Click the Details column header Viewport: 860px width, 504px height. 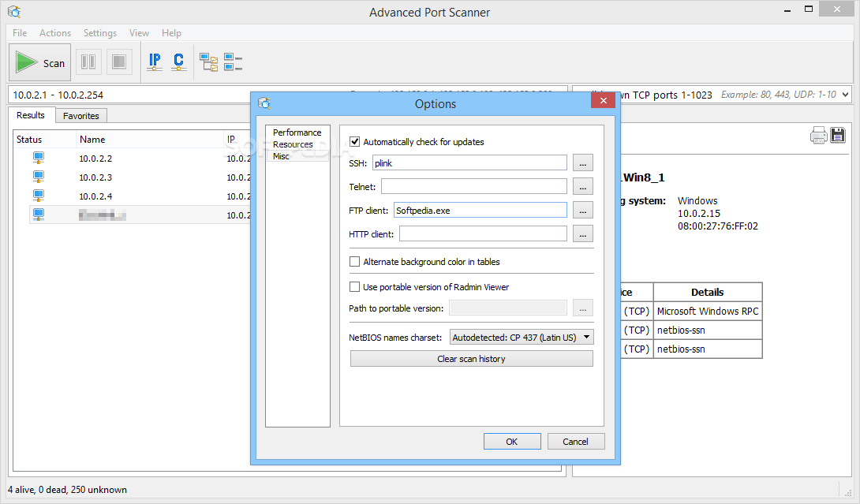tap(708, 293)
